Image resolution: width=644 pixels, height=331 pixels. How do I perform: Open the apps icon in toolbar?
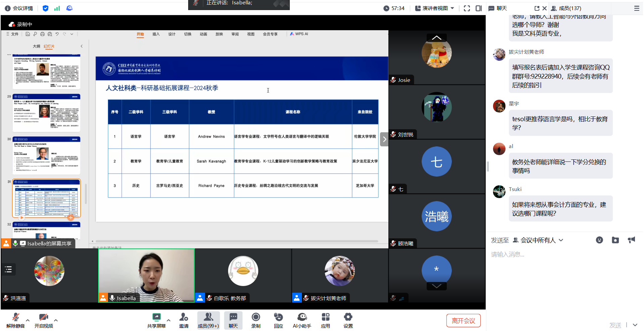(325, 317)
